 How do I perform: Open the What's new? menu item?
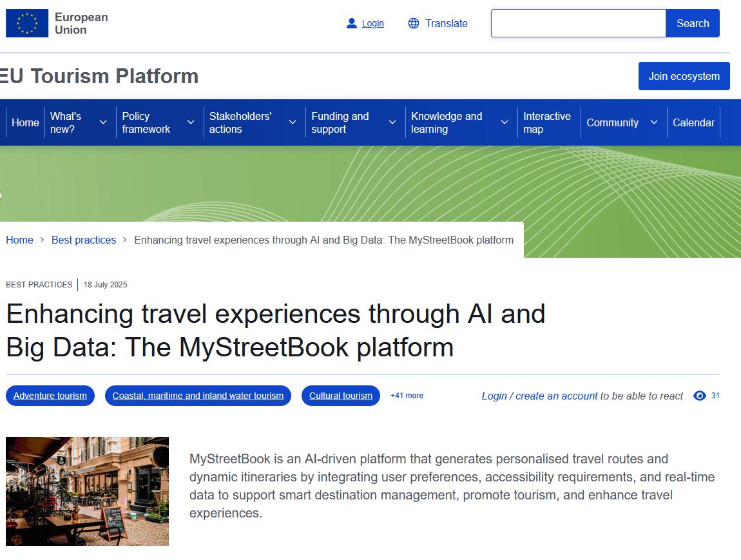[66, 122]
